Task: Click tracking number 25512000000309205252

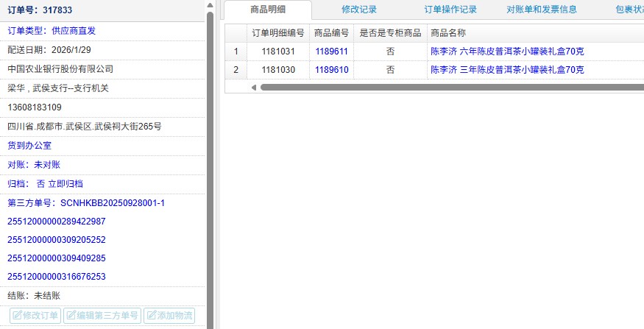Action: pyautogui.click(x=57, y=240)
